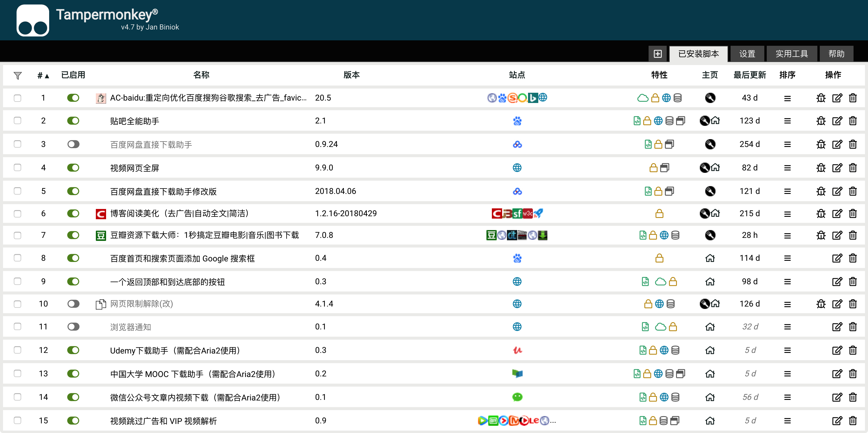Report bug for AC-baidu script
Image resolution: width=868 pixels, height=433 pixels.
click(821, 98)
